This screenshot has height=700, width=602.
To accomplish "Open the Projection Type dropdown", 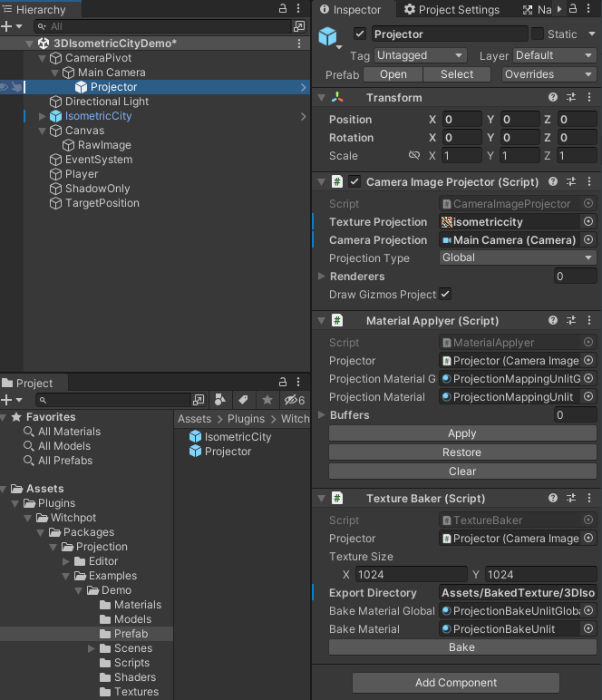I will 517,258.
